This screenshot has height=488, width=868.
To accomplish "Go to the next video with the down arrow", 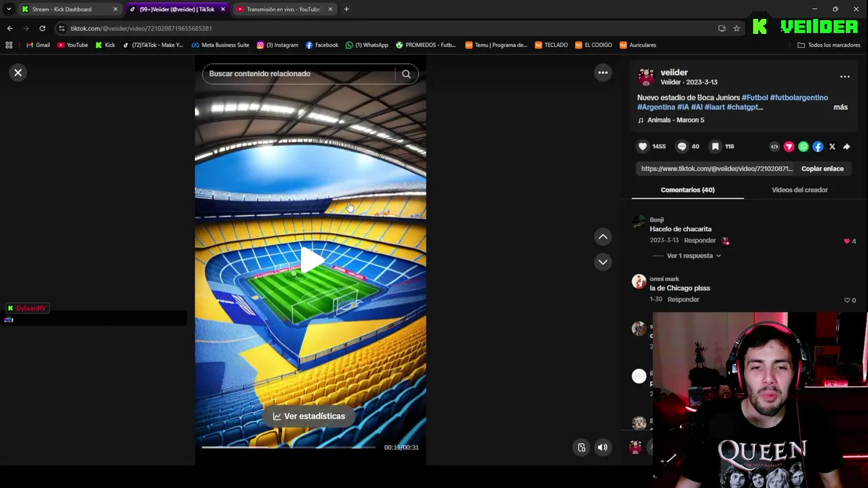I will point(603,262).
